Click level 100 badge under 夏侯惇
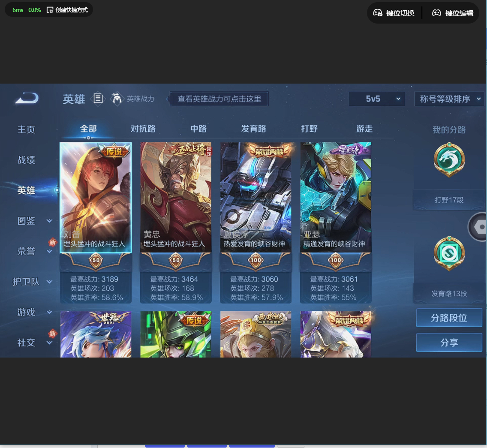Viewport: 487px width, 448px height. tap(256, 260)
